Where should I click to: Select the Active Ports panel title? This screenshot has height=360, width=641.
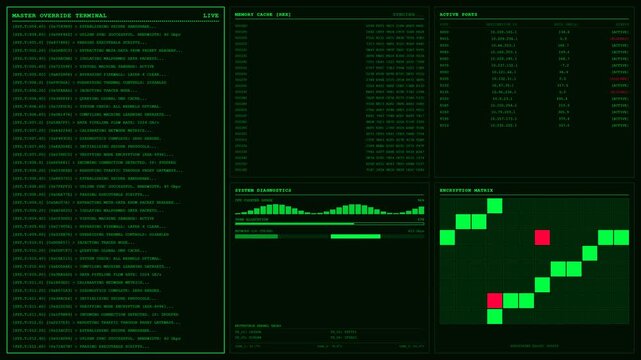coord(458,14)
